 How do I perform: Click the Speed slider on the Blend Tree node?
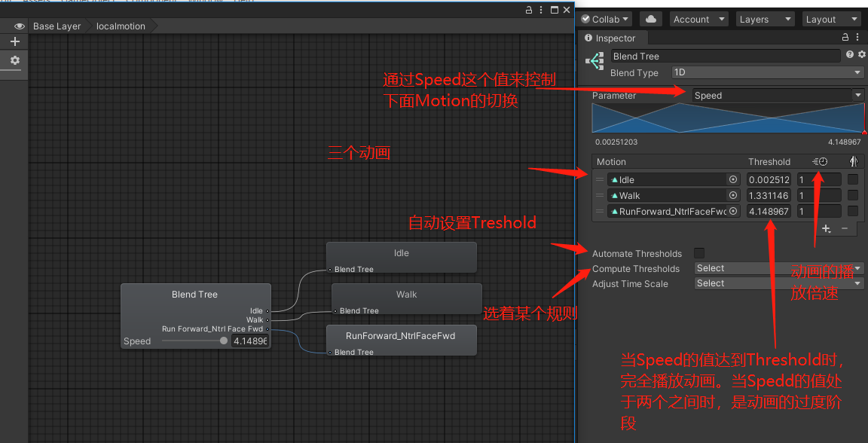tap(223, 341)
